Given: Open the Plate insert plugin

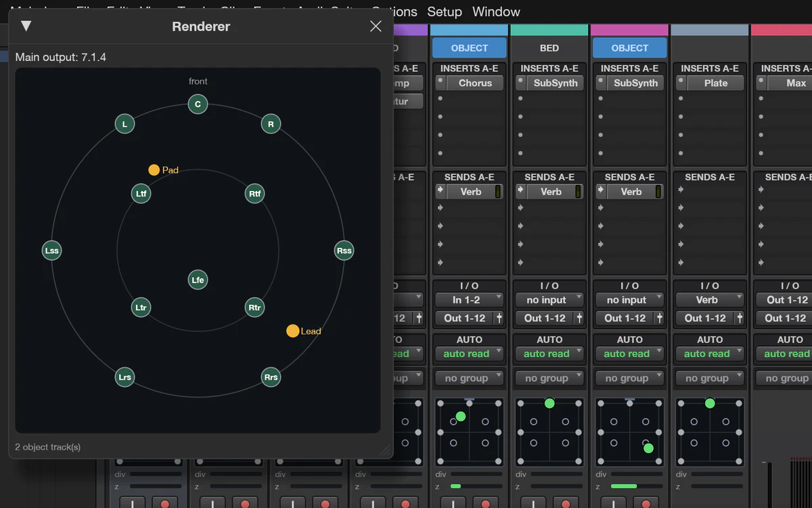Looking at the screenshot, I should [716, 83].
